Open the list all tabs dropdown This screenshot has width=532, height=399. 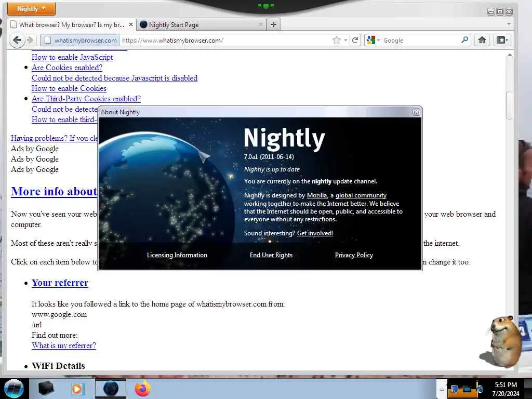coord(509,24)
